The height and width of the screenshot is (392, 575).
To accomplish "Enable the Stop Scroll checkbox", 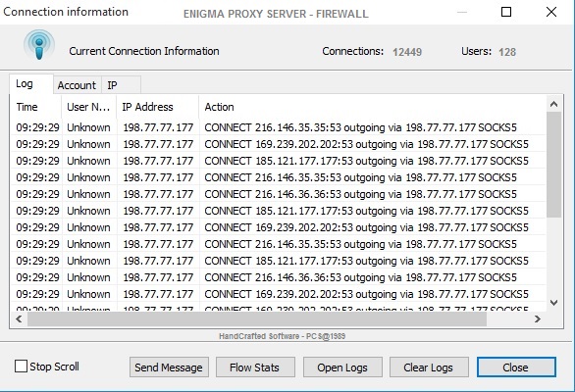I will click(21, 366).
